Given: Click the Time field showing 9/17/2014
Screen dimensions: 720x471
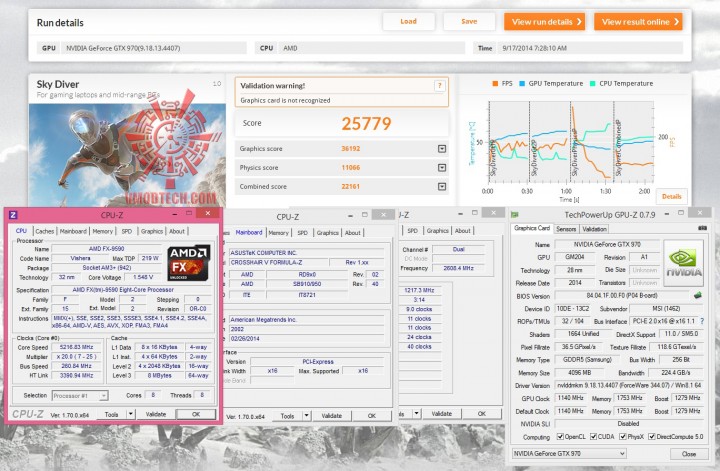Looking at the screenshot, I should [590, 48].
